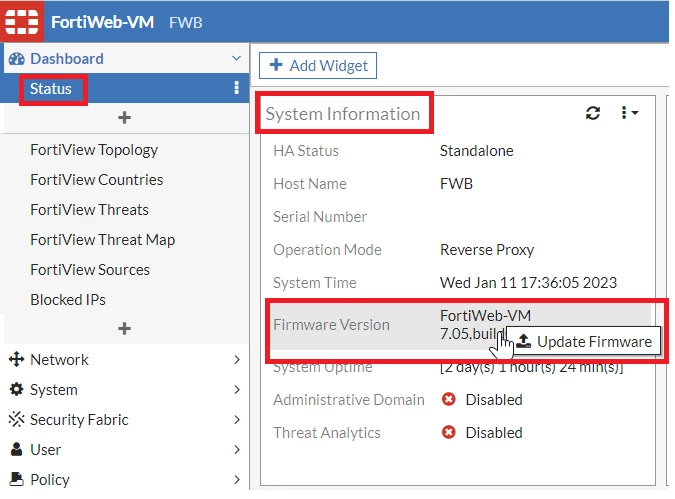Click the 'FortiWeb-VM' firmware version text
The height and width of the screenshot is (499, 675).
(x=485, y=316)
